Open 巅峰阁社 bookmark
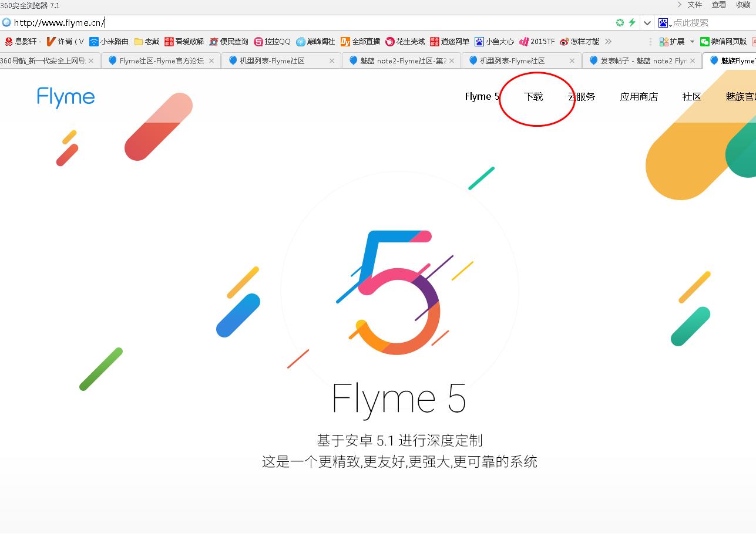Viewport: 756px width, 537px height. (316, 42)
